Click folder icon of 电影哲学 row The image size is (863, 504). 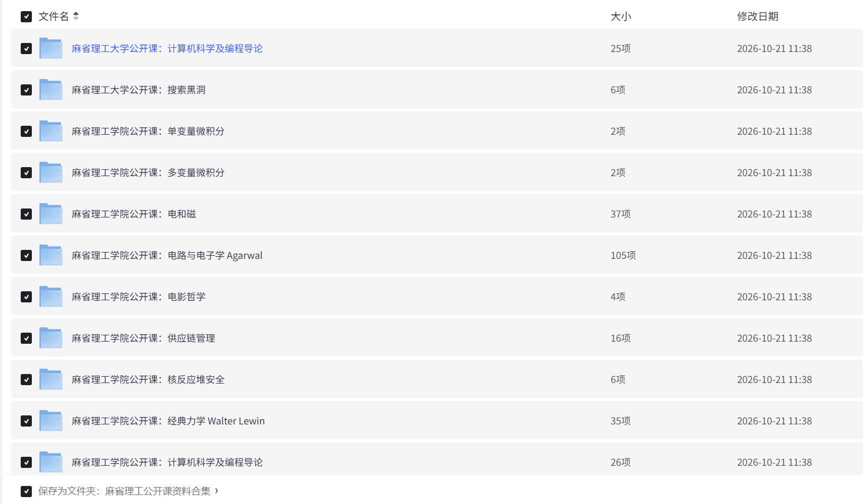pyautogui.click(x=51, y=297)
